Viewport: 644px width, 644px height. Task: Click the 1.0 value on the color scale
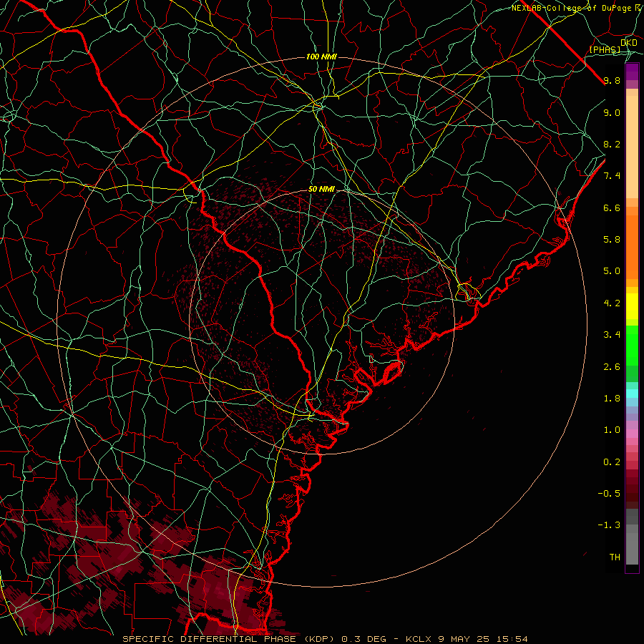[612, 430]
